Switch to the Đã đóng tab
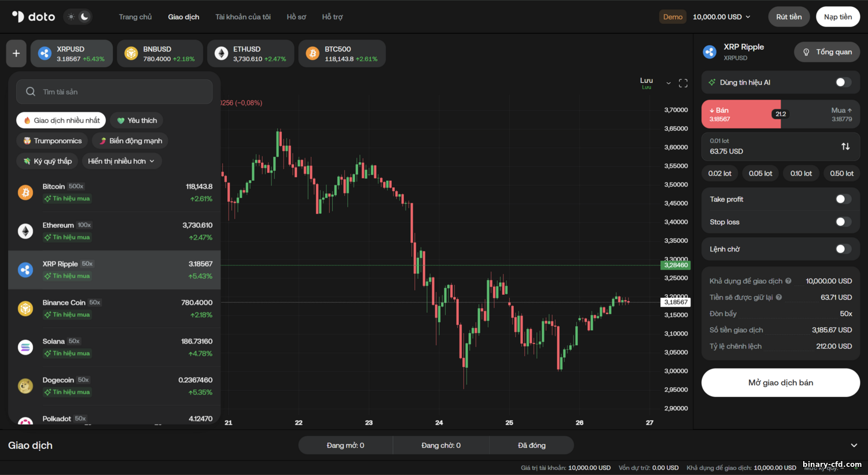868x475 pixels. 531,445
